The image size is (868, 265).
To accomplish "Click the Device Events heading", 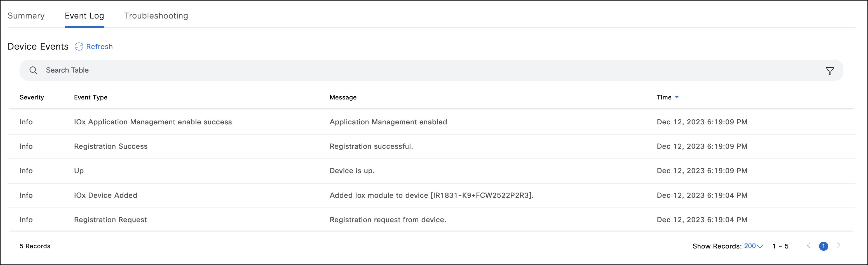I will click(x=38, y=47).
